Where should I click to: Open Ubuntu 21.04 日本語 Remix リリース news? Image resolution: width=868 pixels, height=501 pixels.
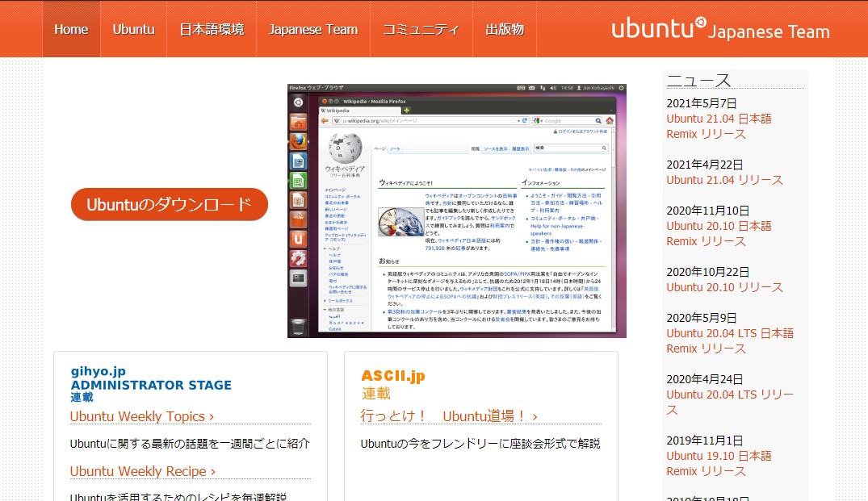click(x=719, y=126)
